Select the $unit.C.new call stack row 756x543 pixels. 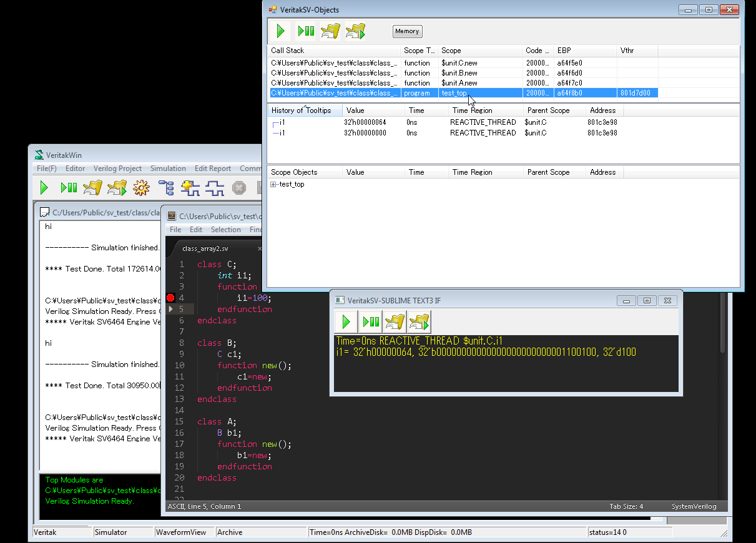click(x=463, y=63)
